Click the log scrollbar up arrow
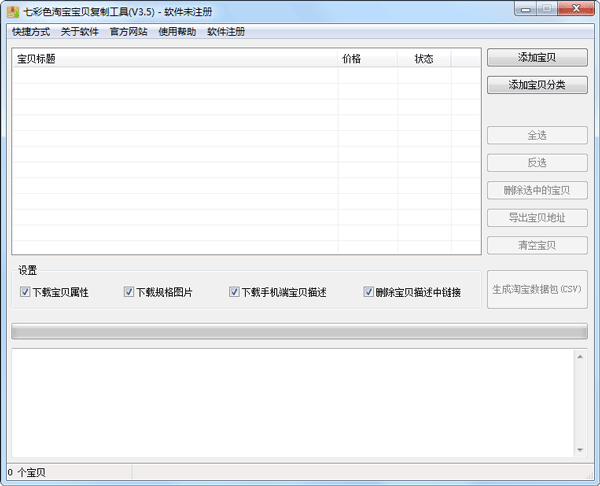This screenshot has width=600, height=486. [580, 357]
